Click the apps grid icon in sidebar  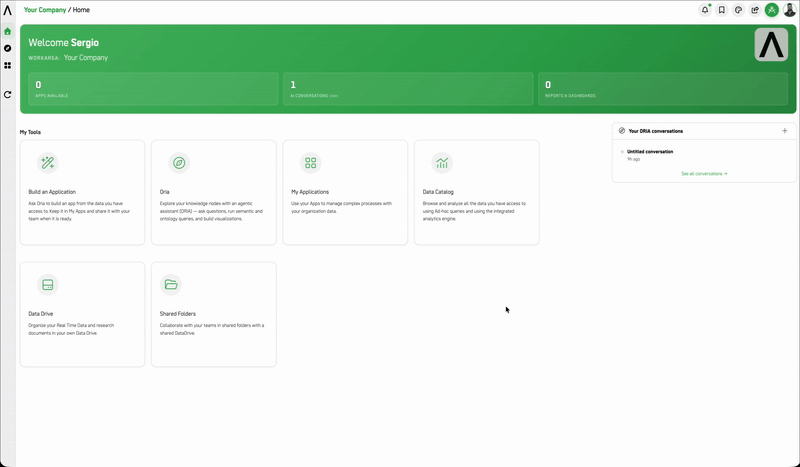[8, 65]
